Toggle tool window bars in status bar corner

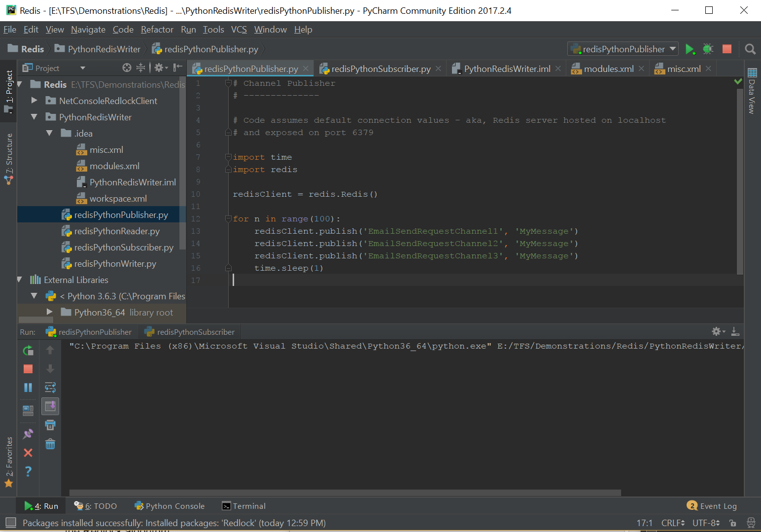pyautogui.click(x=10, y=523)
